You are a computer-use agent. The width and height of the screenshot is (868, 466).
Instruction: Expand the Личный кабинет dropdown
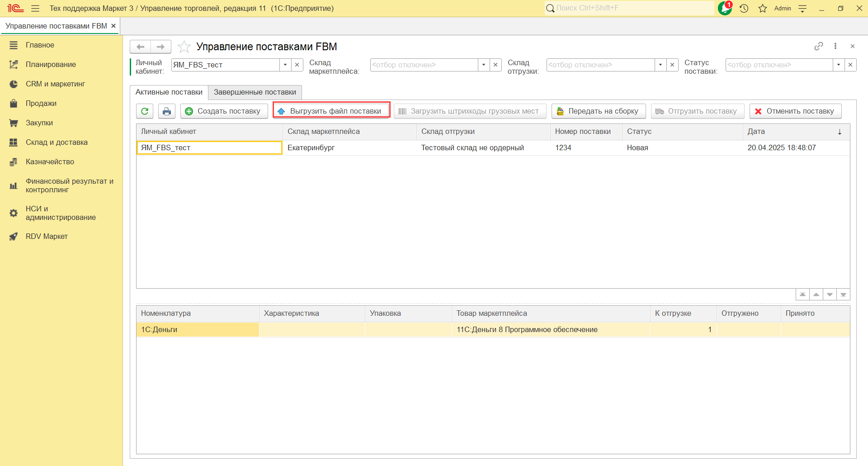tap(285, 65)
